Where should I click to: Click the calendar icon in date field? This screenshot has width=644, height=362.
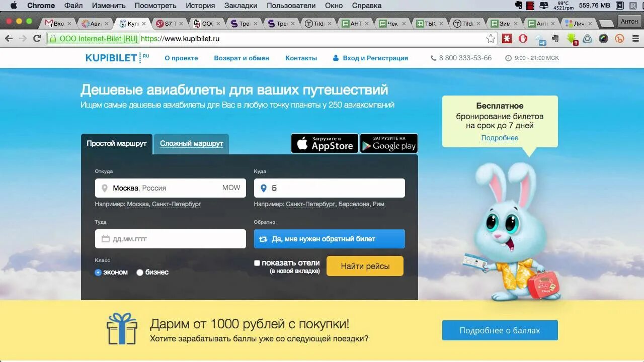(x=105, y=239)
